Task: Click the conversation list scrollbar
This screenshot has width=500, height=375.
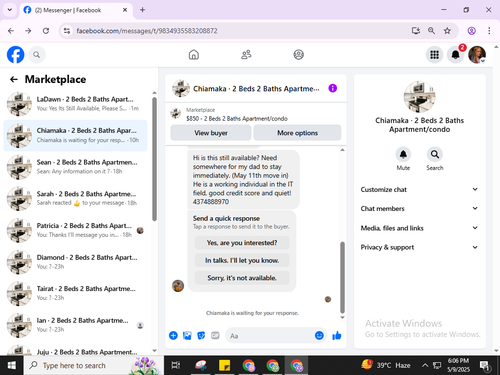Action: point(154,159)
